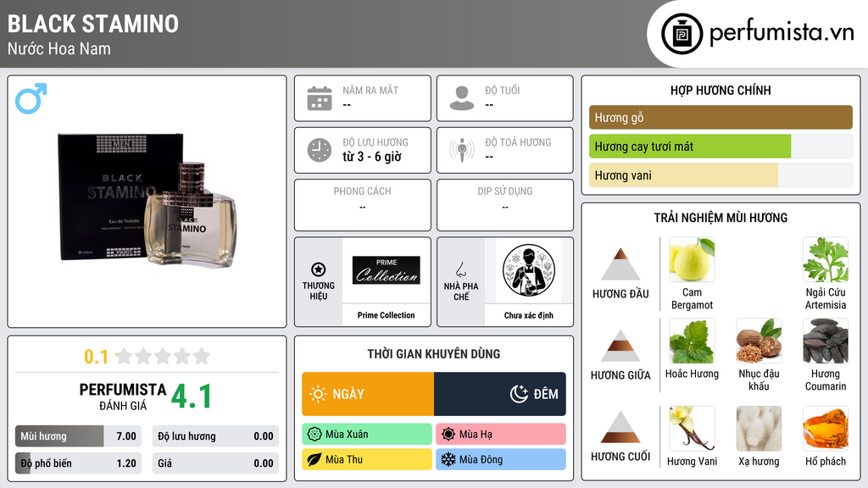The height and width of the screenshot is (488, 868).
Task: Select the Ngải Cứu Artemisia note image
Action: point(826,259)
